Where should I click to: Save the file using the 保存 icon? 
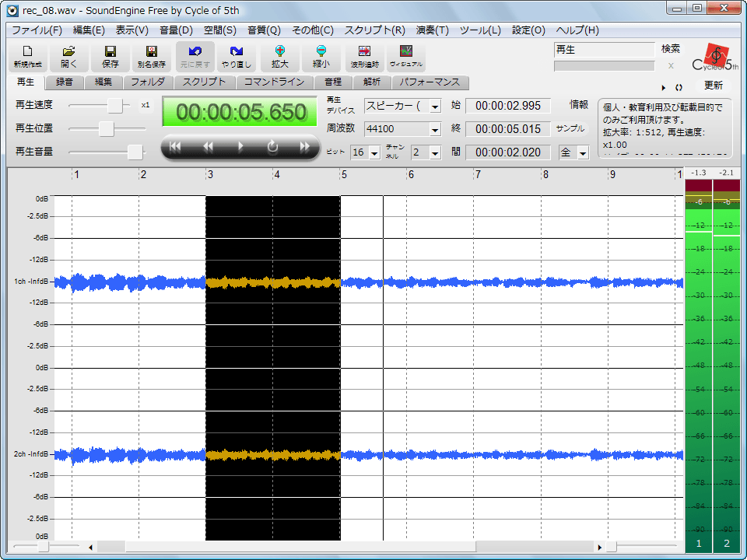point(110,56)
